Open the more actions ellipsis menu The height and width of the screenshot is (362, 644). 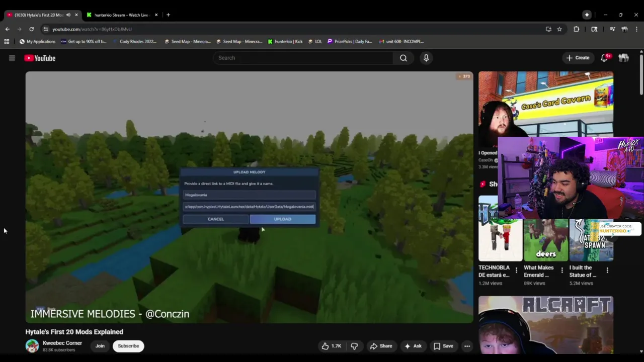click(467, 346)
